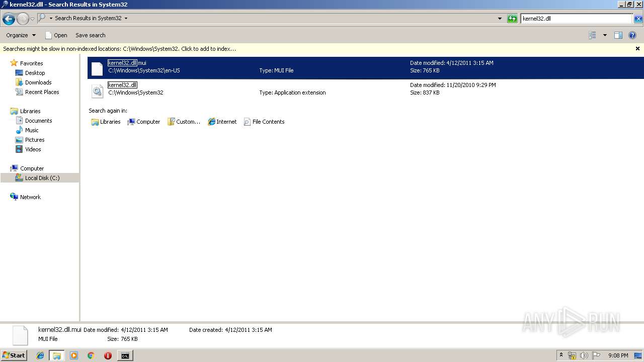Toggle the preview pane
Screen dimensions: 644x362
click(618, 35)
